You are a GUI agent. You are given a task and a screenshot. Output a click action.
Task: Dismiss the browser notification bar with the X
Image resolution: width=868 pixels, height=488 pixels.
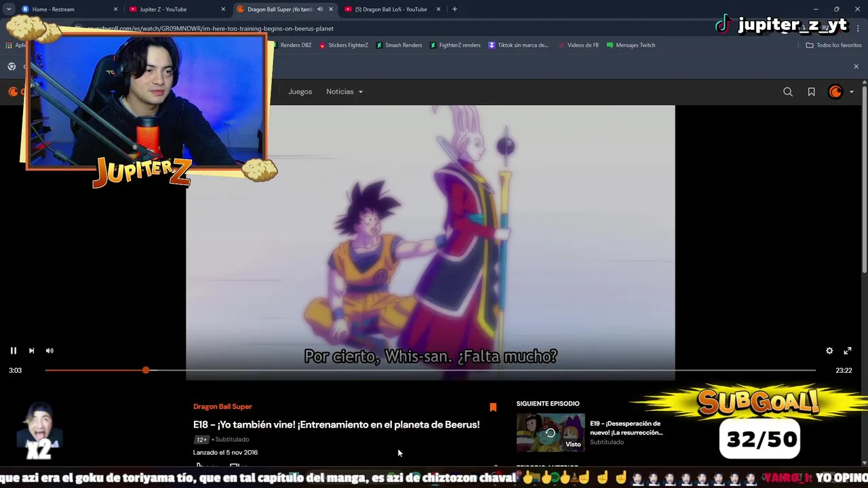[x=856, y=66]
